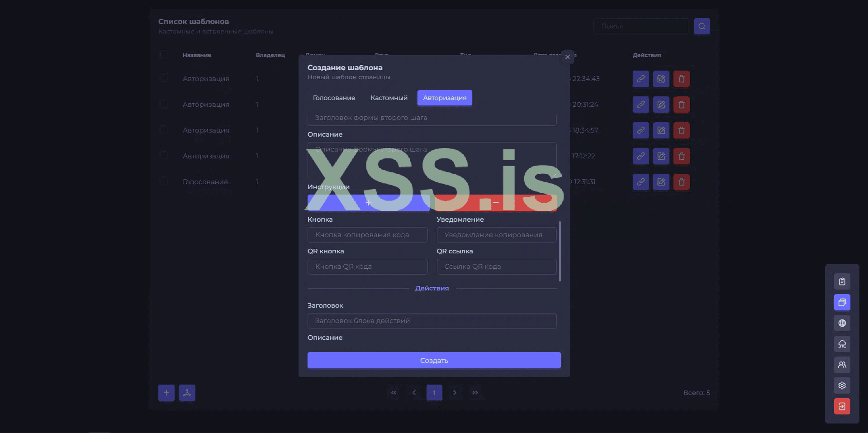Check the Голосование row checkbox
The width and height of the screenshot is (868, 433).
(164, 181)
